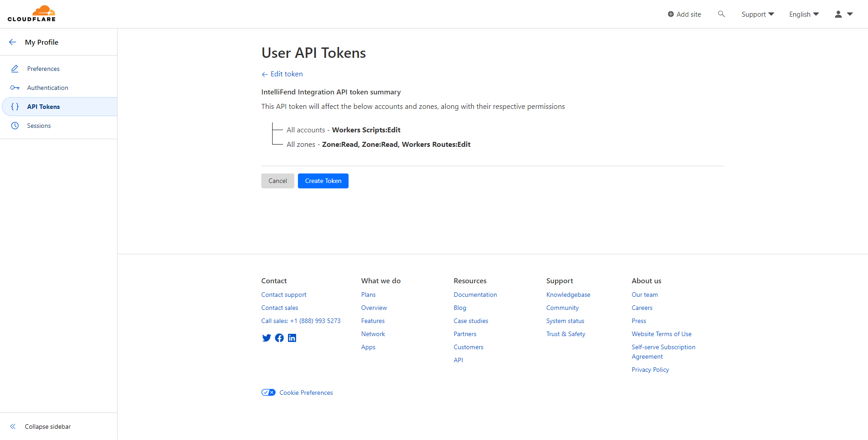Click the Workers Scripts:Edit permission text
Screen dimensions: 868x440
pyautogui.click(x=366, y=130)
